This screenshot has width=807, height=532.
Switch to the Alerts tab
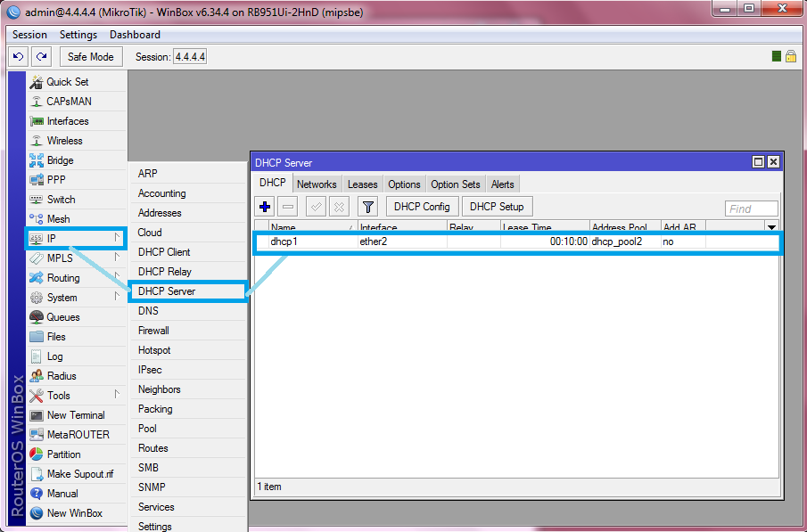502,184
